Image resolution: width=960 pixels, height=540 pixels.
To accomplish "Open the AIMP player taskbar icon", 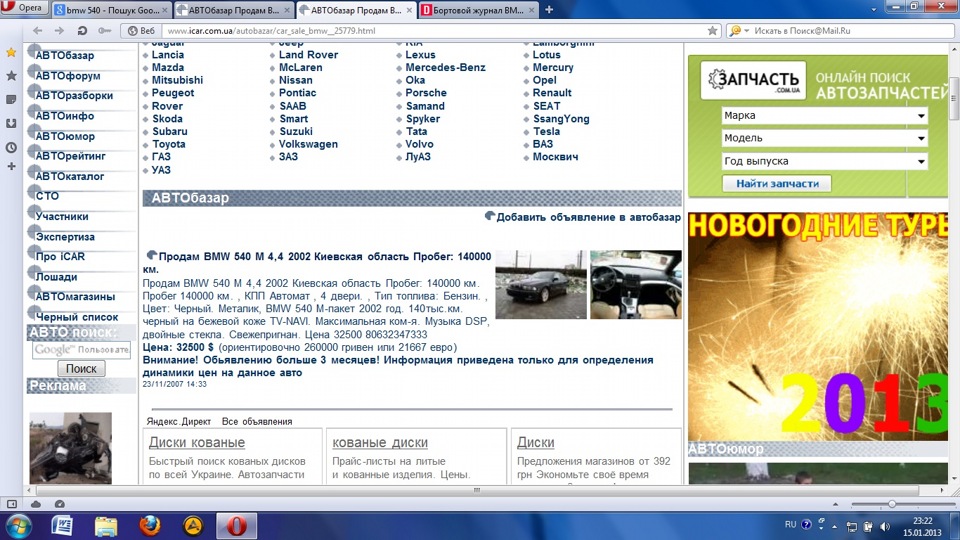I will (193, 526).
